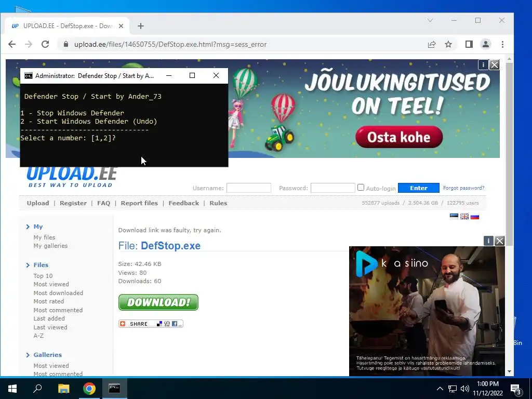
Task: Click the Defender Stop console window icon
Action: click(x=29, y=76)
